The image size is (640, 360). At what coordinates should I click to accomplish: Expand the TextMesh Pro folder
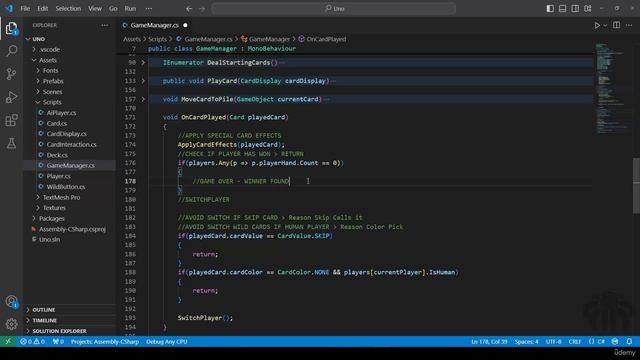[61, 198]
